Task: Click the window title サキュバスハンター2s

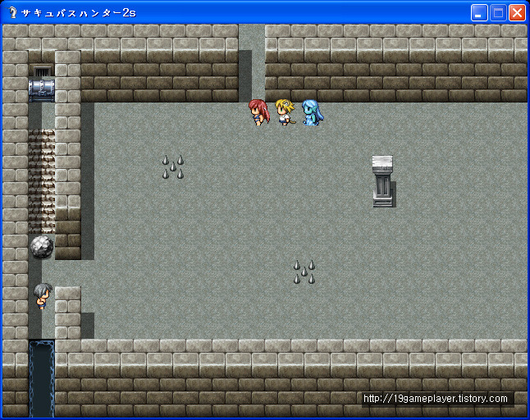Action: [x=79, y=13]
